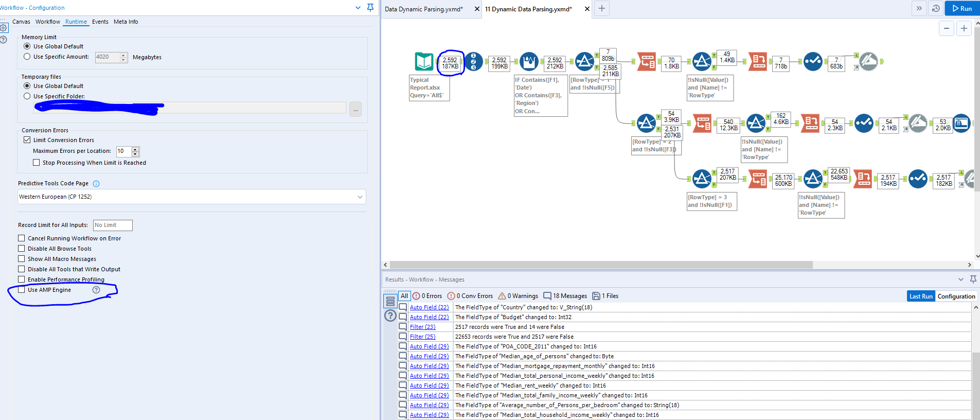Open the Filter (23) message link
The height and width of the screenshot is (420, 980).
[422, 327]
